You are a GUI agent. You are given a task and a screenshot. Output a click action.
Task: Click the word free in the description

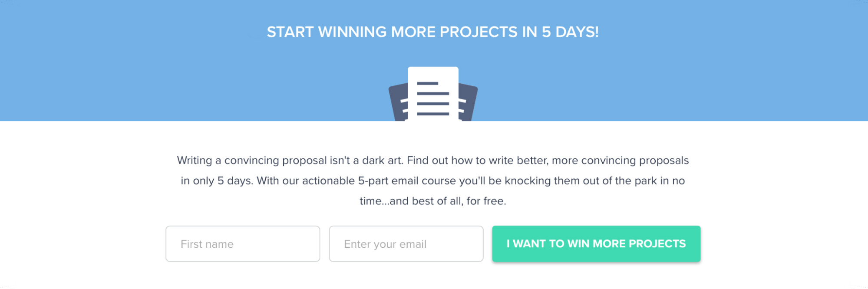pyautogui.click(x=495, y=201)
